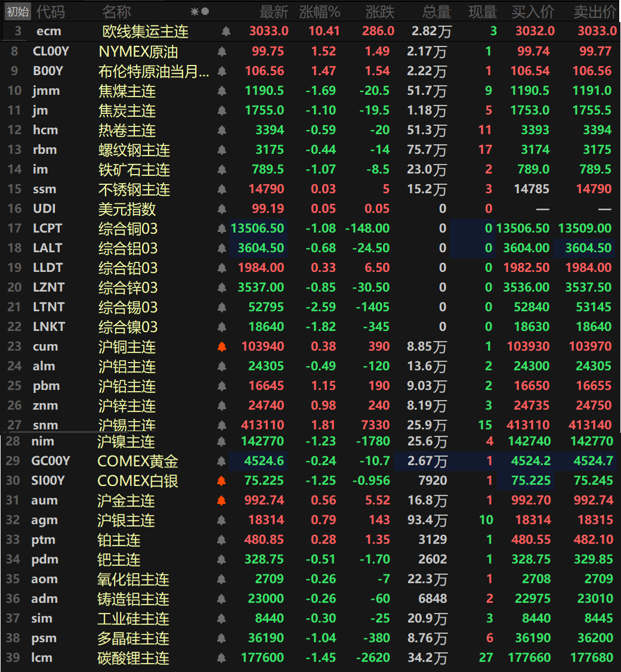Toggle alert bell for 热卷主连
Image resolution: width=621 pixels, height=672 pixels.
(222, 130)
